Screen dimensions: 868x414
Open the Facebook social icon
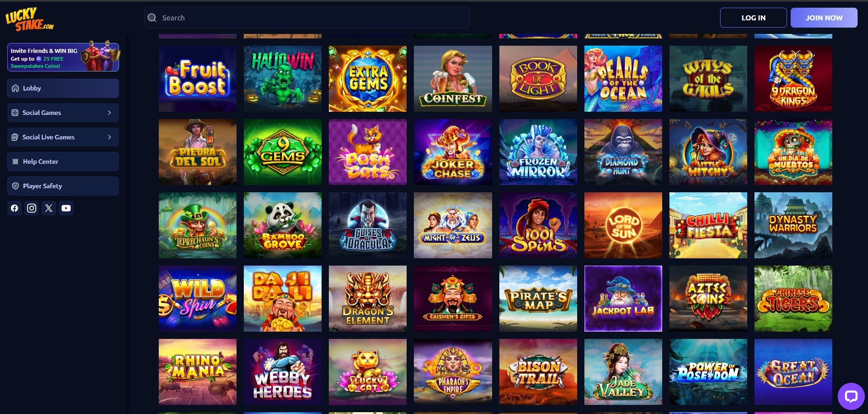(14, 208)
